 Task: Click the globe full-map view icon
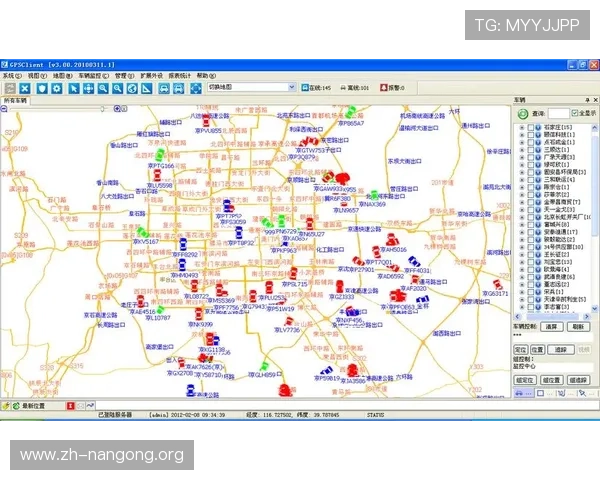[132, 88]
